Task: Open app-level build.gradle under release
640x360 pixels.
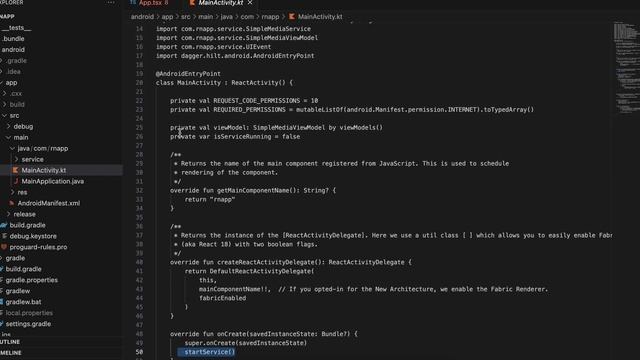Action: pyautogui.click(x=27, y=225)
